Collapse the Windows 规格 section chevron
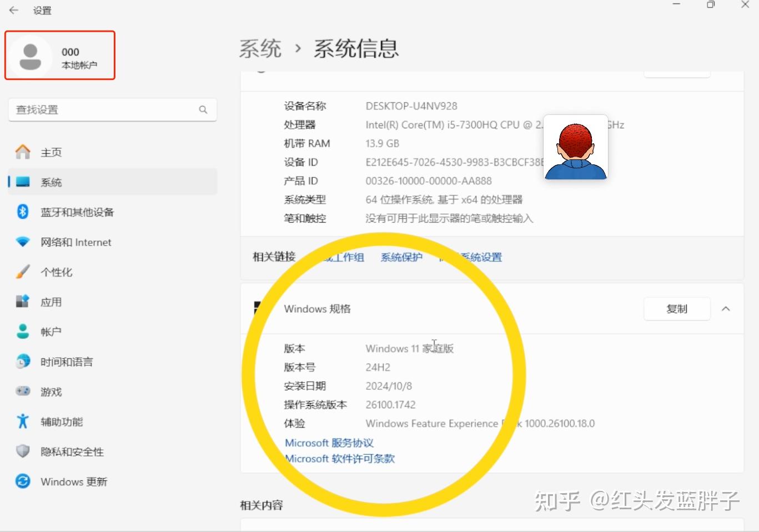The image size is (759, 532). pyautogui.click(x=726, y=309)
